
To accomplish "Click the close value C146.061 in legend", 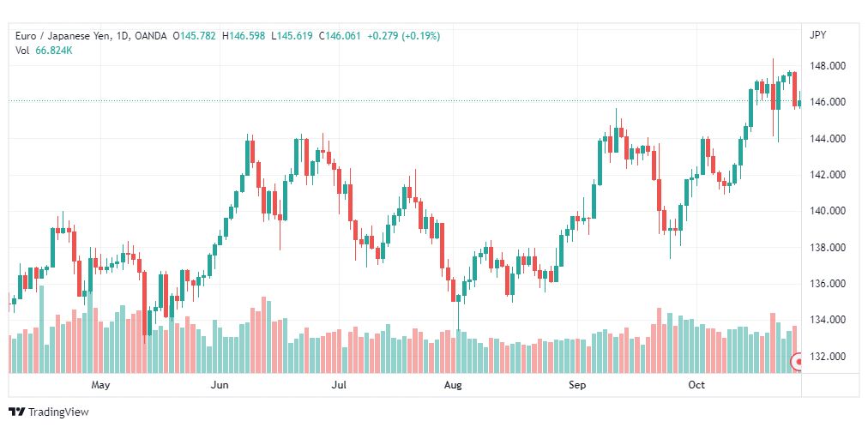I will (338, 36).
